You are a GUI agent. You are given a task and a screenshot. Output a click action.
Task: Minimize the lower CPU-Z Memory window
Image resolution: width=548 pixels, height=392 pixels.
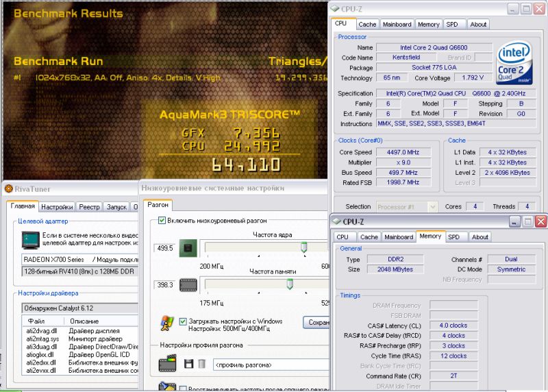point(514,221)
